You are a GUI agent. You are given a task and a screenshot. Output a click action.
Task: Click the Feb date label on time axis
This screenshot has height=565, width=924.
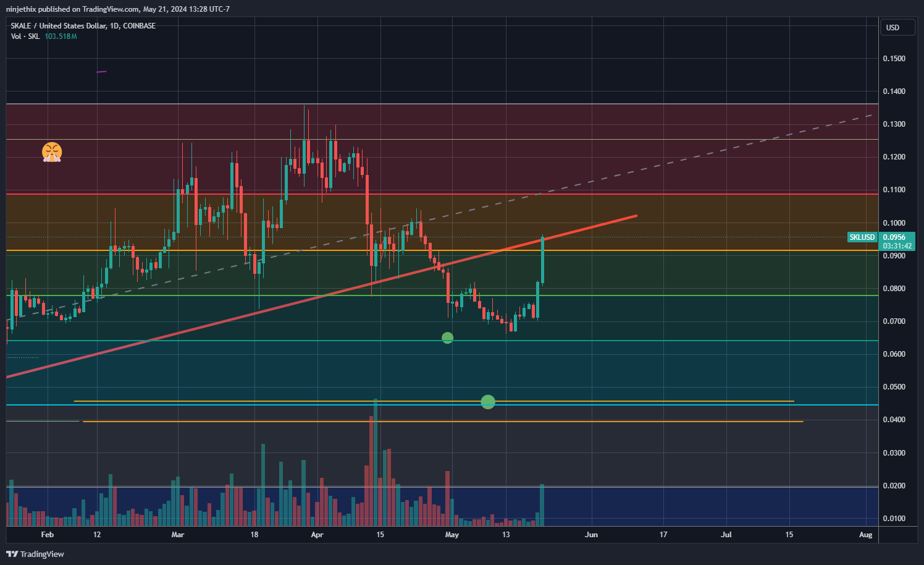click(x=47, y=535)
